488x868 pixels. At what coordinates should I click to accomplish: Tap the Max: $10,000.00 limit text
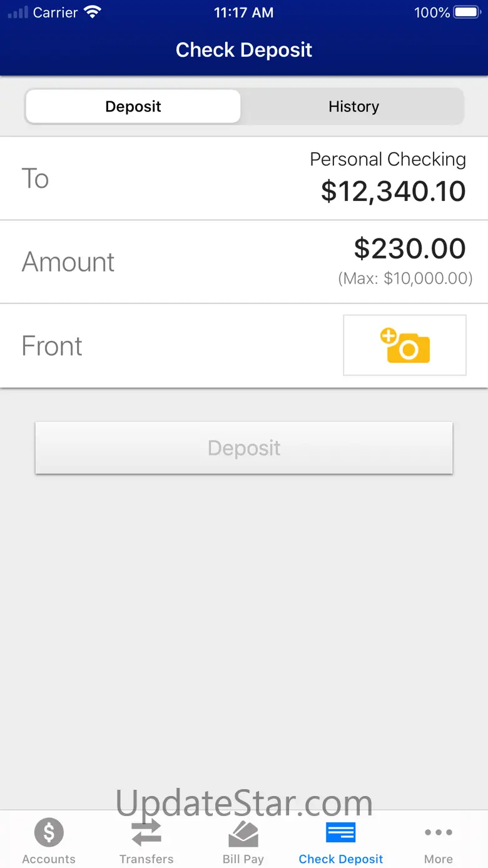405,278
